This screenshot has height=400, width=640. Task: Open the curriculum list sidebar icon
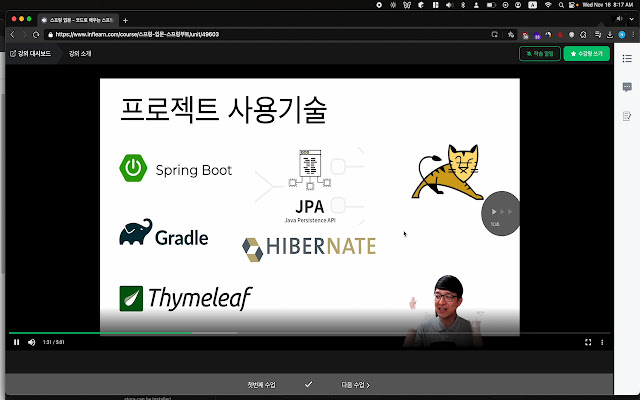click(627, 58)
